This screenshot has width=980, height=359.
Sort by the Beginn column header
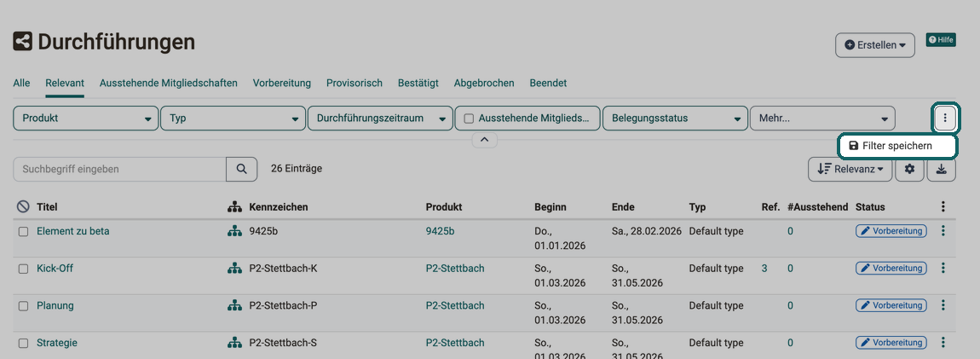[x=550, y=206]
